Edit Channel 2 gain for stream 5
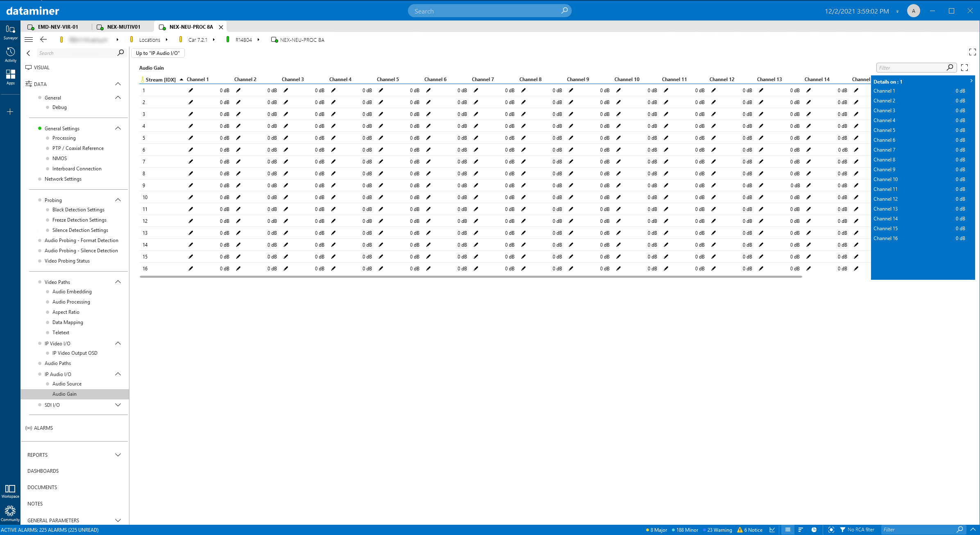 pyautogui.click(x=238, y=138)
